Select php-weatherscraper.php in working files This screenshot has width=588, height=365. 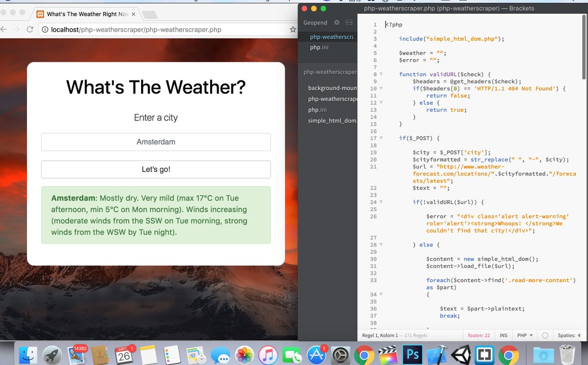(x=327, y=37)
